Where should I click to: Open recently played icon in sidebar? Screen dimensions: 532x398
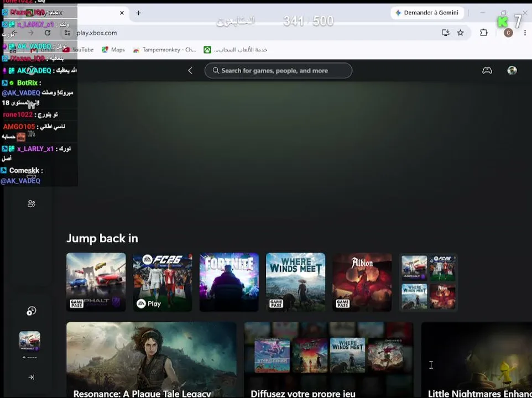[31, 311]
